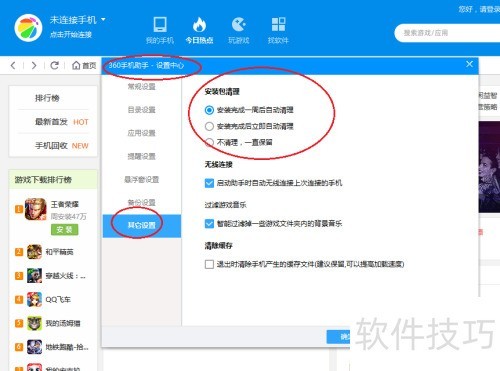The width and height of the screenshot is (500, 371).
Task: Select 其它设置 tab
Action: [142, 226]
